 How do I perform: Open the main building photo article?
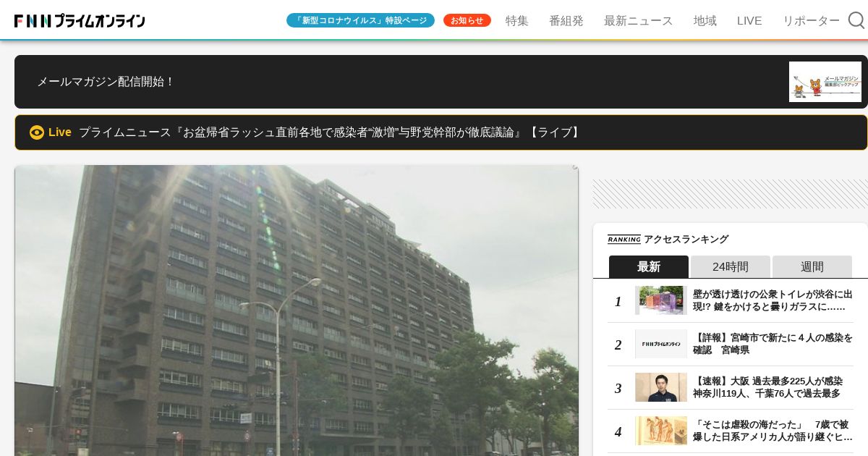pos(297,311)
